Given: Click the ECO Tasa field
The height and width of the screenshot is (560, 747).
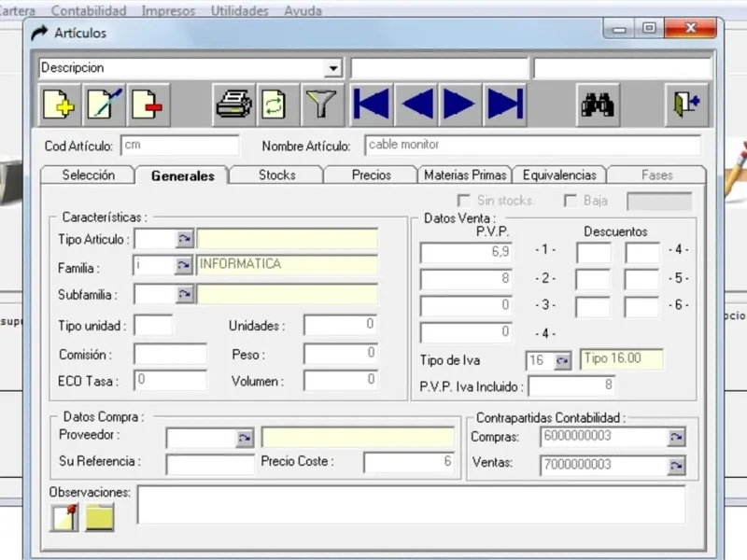Looking at the screenshot, I should [x=171, y=381].
